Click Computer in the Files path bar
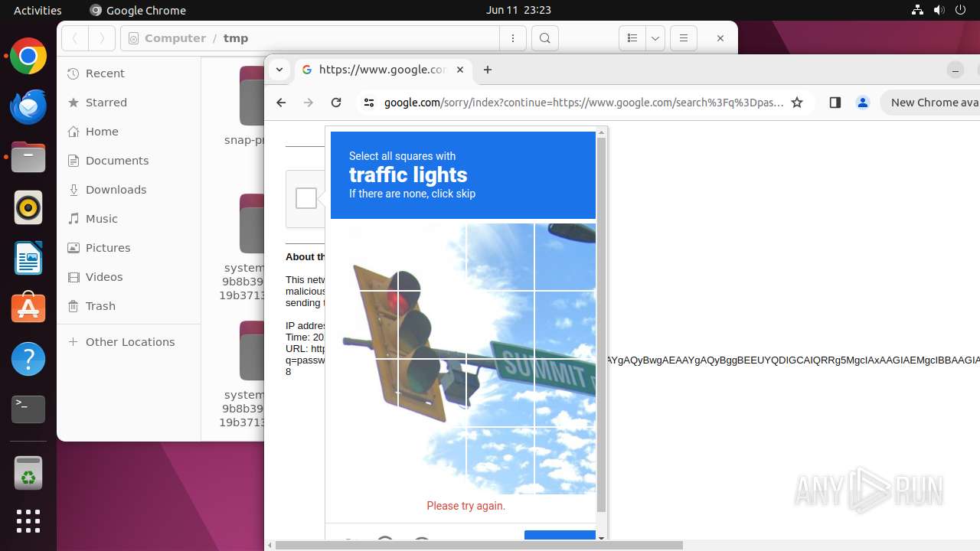The height and width of the screenshot is (551, 980). pos(175,38)
